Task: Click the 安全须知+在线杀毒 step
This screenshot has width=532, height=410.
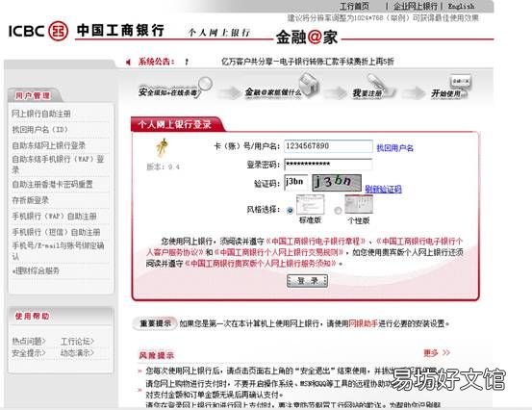Action: [x=175, y=89]
